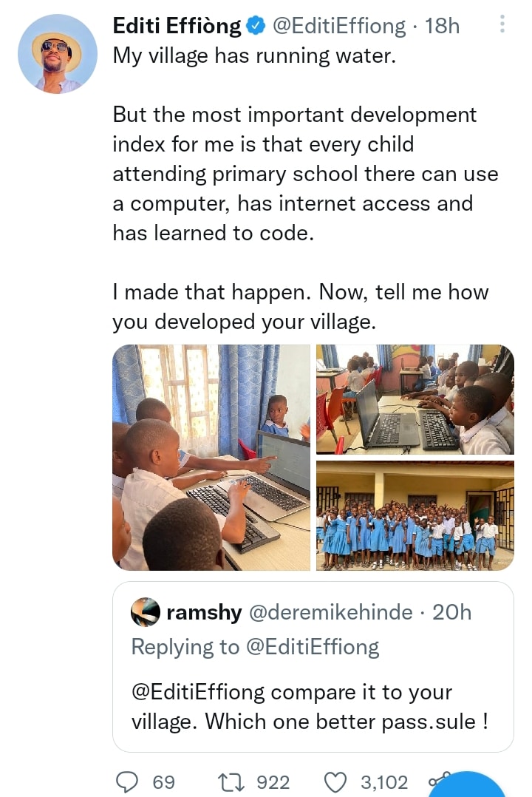Open the group photo of pupils in blue uniforms
The image size is (532, 797).
tap(415, 515)
